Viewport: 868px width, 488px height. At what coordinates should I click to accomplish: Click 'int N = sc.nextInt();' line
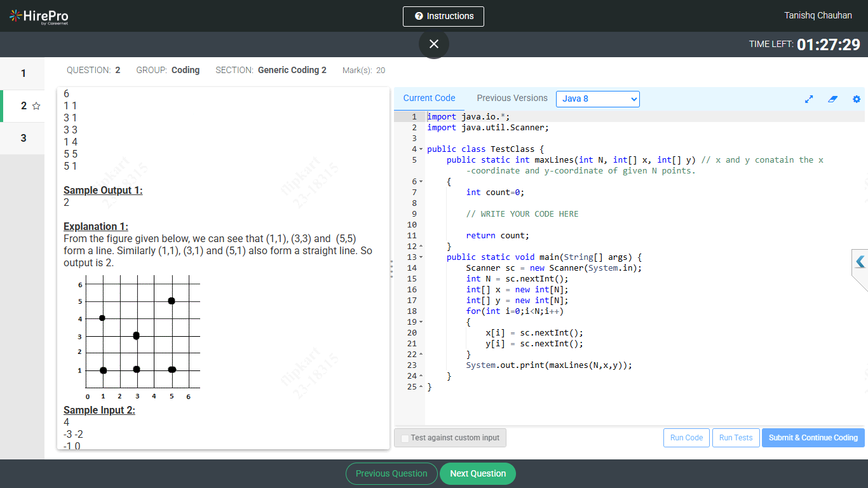[517, 279]
